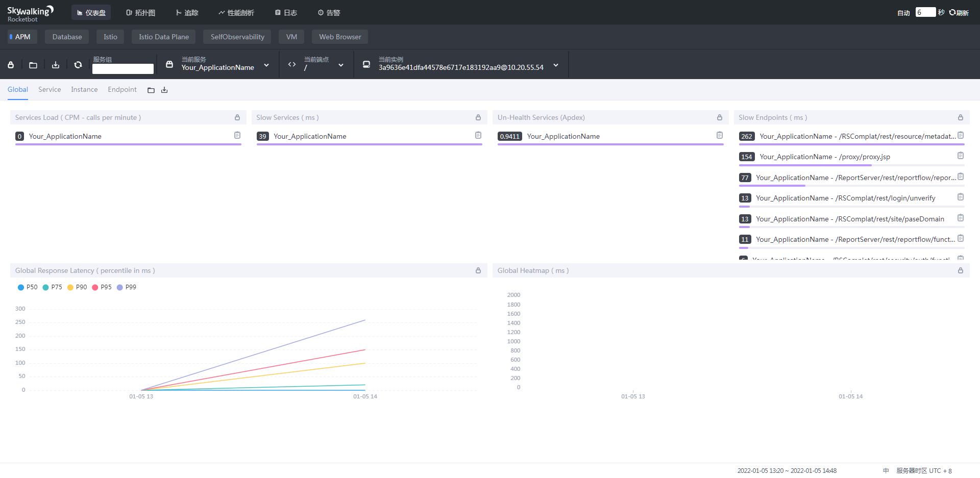Switch to the Global tab
The height and width of the screenshot is (478, 980).
tap(18, 90)
